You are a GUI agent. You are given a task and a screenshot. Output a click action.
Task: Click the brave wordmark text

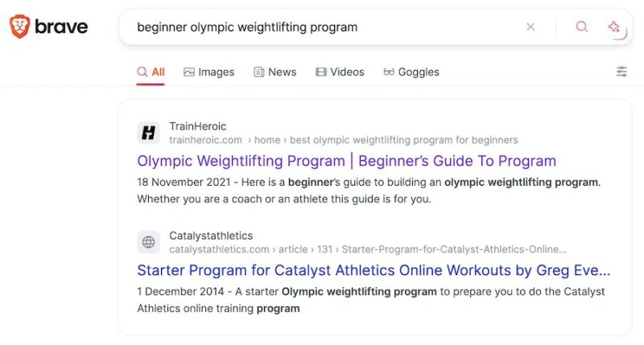click(61, 27)
